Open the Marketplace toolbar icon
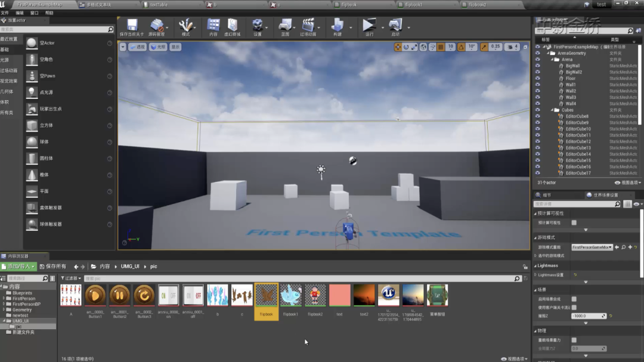This screenshot has width=644, height=362. (x=233, y=26)
